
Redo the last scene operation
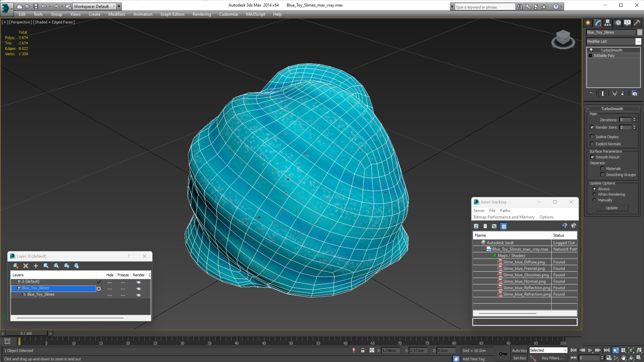[x=56, y=7]
